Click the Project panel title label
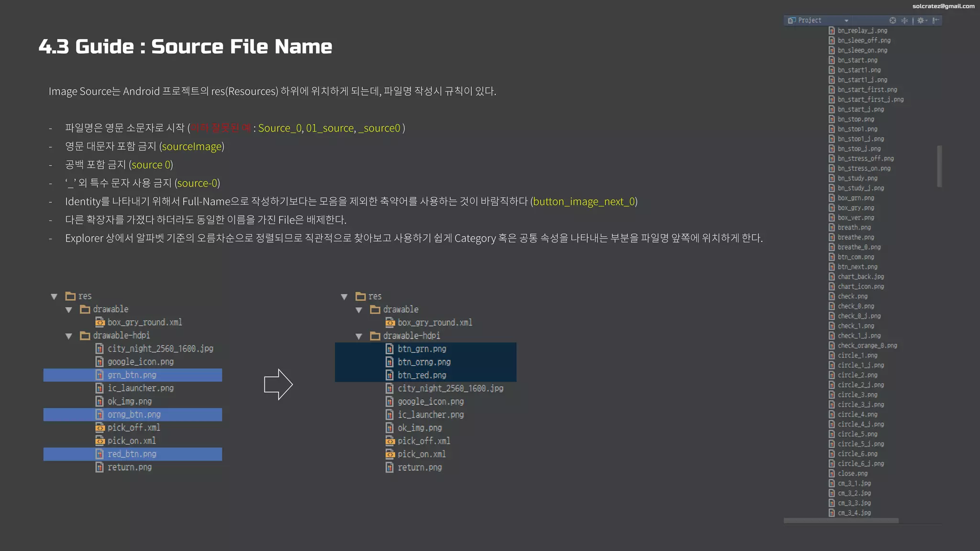This screenshot has width=980, height=551. (810, 21)
